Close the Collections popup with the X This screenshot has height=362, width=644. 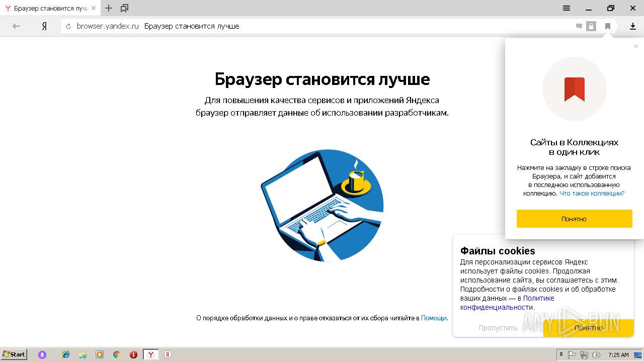pyautogui.click(x=636, y=46)
